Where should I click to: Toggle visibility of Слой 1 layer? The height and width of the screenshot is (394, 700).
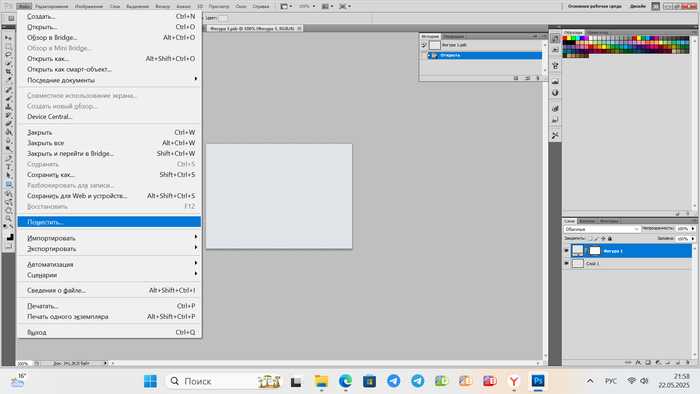[567, 264]
